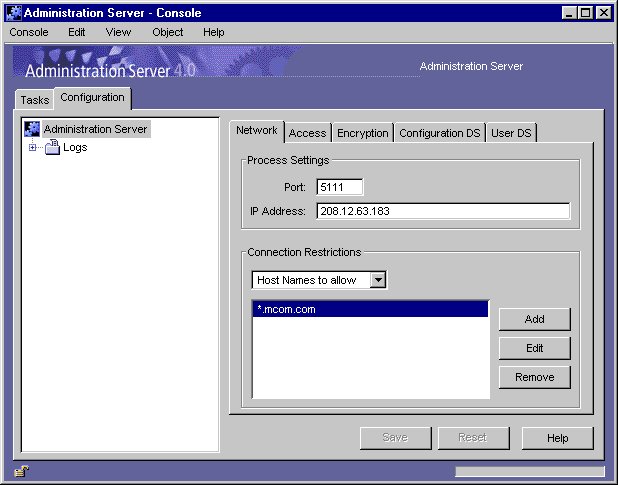
Task: Click the status bar progress indicator
Action: point(530,471)
